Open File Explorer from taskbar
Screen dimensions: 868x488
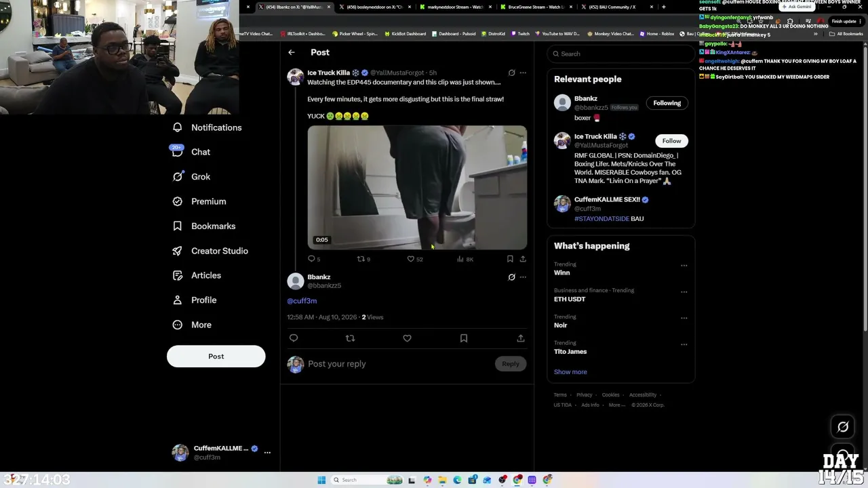(x=442, y=480)
